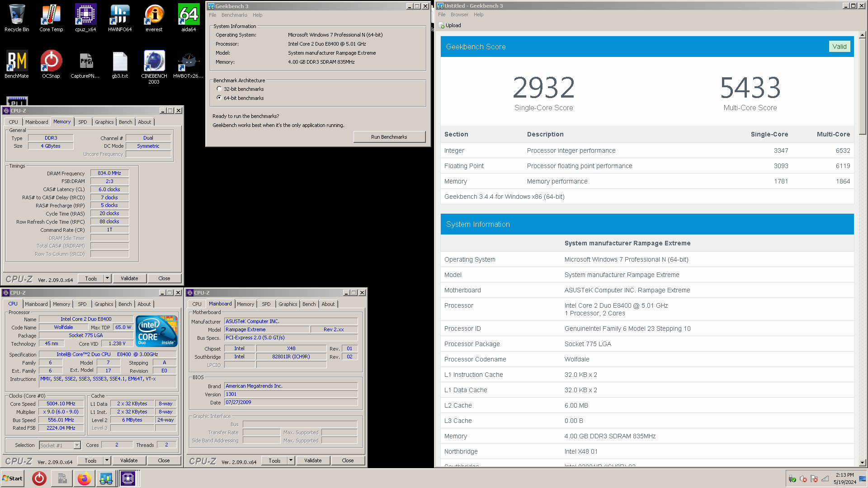Click the green shield tray icon
868x488 pixels.
[792, 479]
